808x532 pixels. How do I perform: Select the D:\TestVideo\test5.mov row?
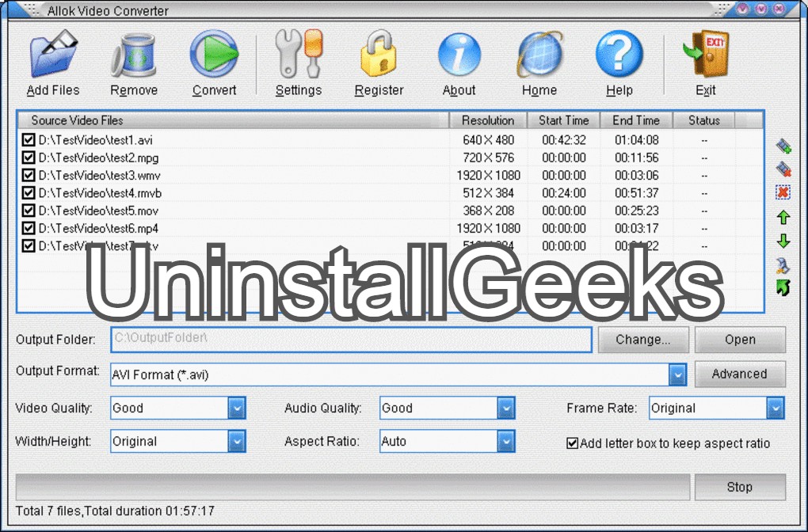tap(391, 210)
